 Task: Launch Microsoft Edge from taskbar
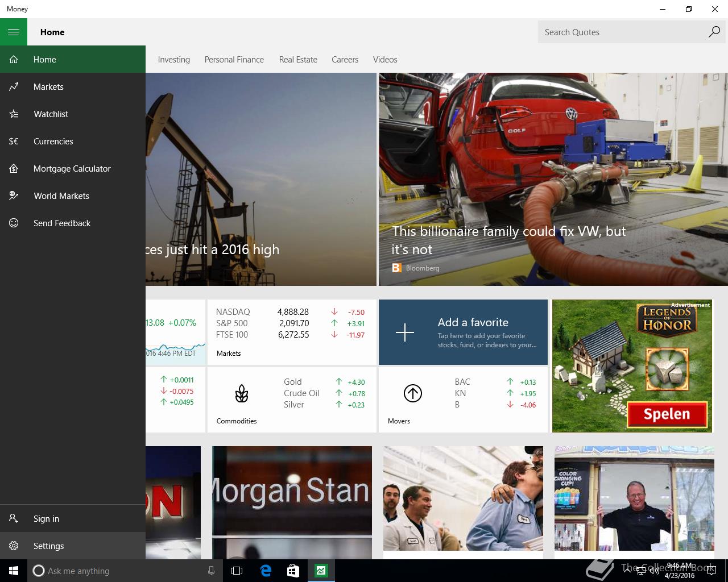[x=266, y=571]
